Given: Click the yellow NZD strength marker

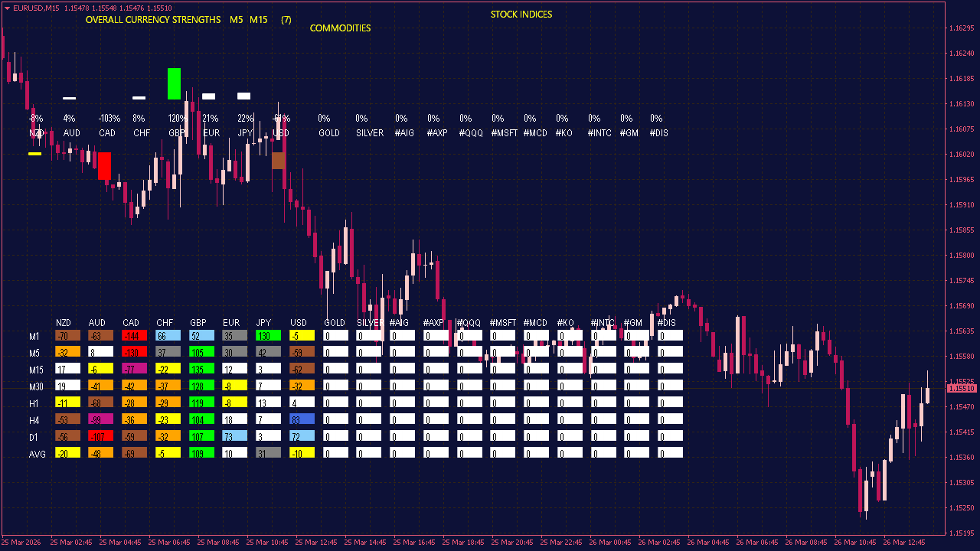Looking at the screenshot, I should coord(35,153).
